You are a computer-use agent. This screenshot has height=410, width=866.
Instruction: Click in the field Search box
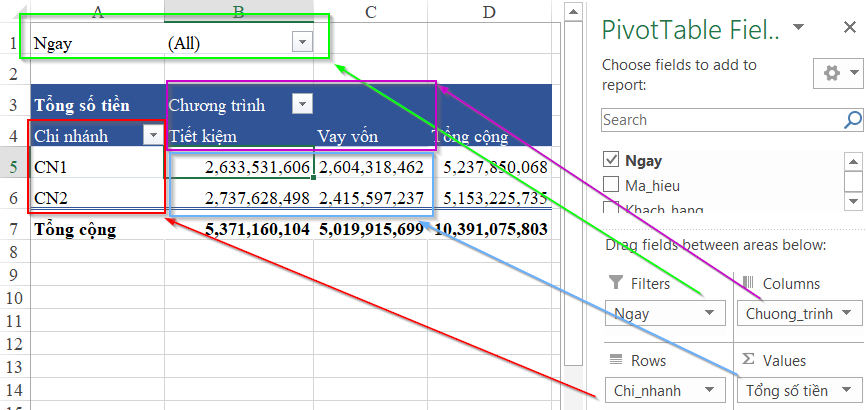coord(720,120)
